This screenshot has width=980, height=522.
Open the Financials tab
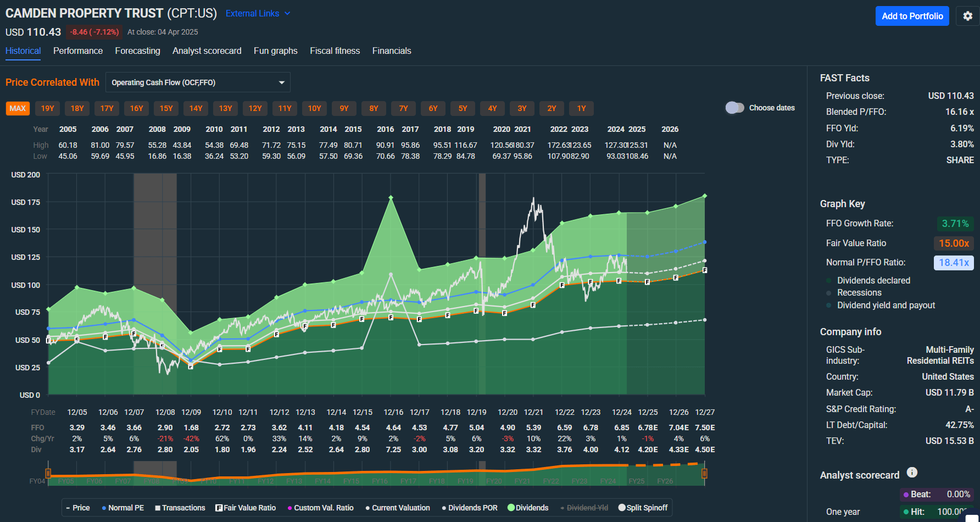392,51
